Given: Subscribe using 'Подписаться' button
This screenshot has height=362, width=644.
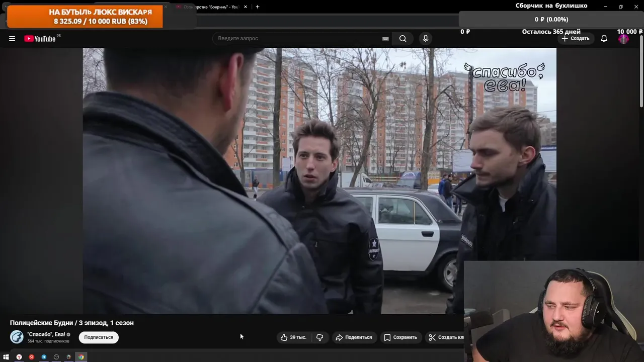Looking at the screenshot, I should click(99, 337).
